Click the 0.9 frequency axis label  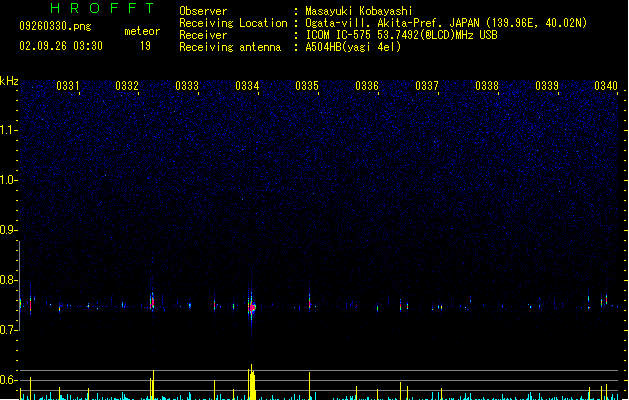[8, 230]
